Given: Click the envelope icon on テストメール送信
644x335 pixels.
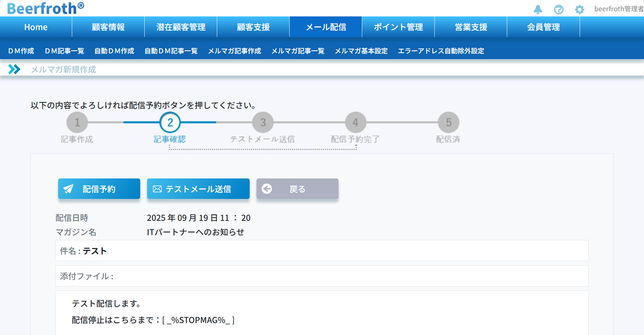Looking at the screenshot, I should [x=157, y=189].
